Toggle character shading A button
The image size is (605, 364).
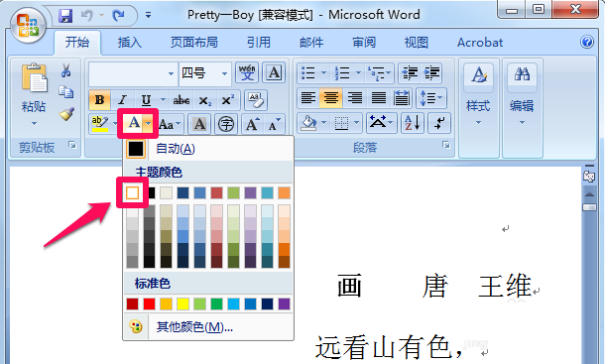pos(199,124)
